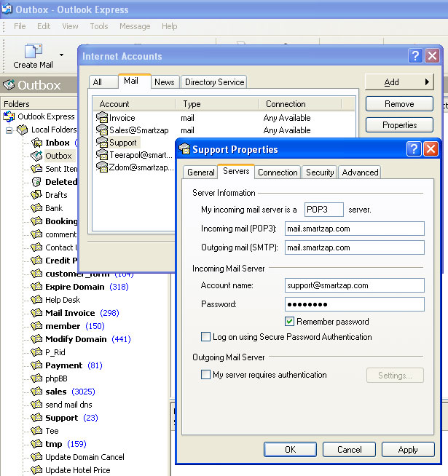Open the Message menu
This screenshot has height=476, width=448.
tap(135, 26)
